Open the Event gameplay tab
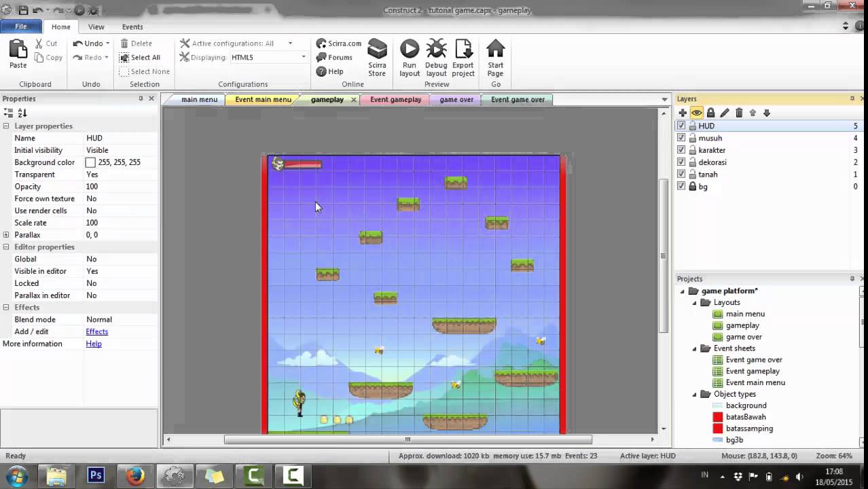868x489 pixels. (x=395, y=100)
